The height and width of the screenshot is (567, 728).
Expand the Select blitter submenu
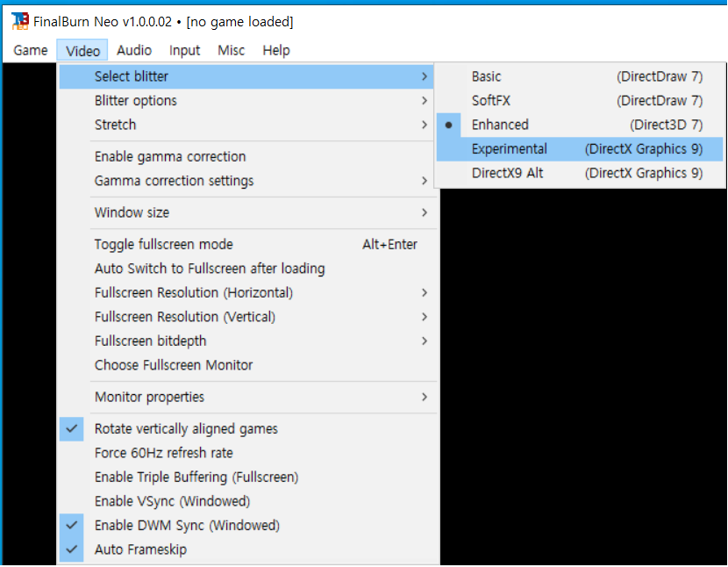click(246, 76)
